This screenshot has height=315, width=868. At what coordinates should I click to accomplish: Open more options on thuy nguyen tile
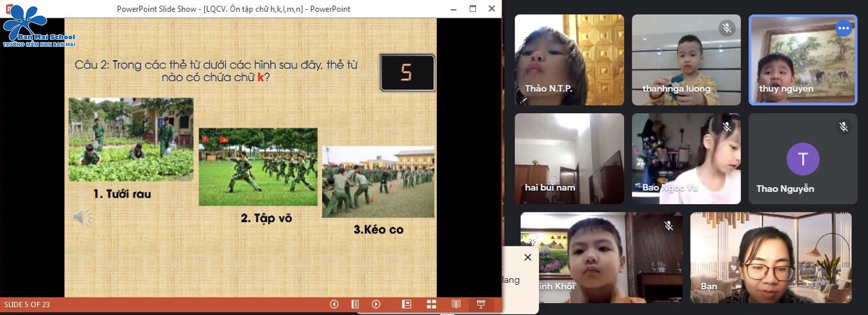click(844, 29)
